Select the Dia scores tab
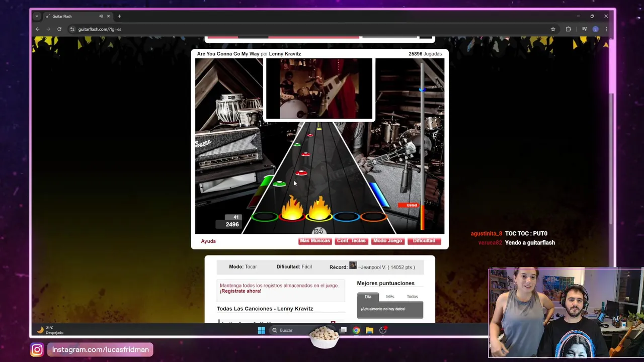 [368, 297]
